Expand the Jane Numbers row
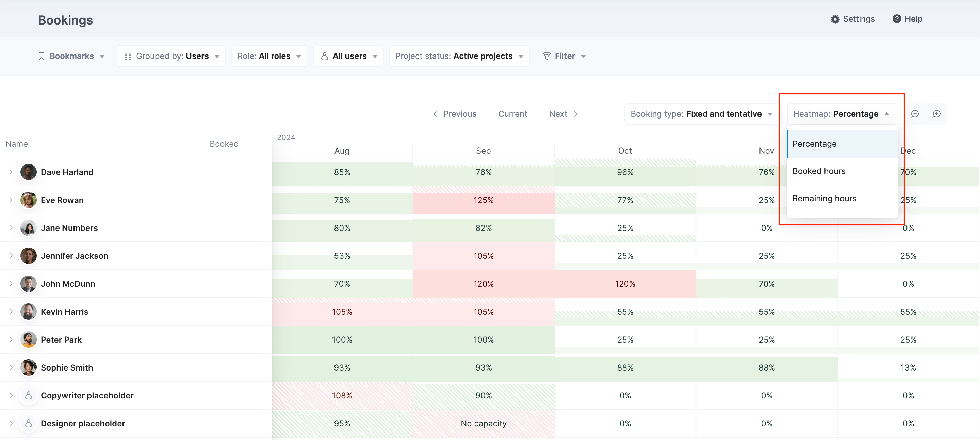980x440 pixels. [11, 228]
